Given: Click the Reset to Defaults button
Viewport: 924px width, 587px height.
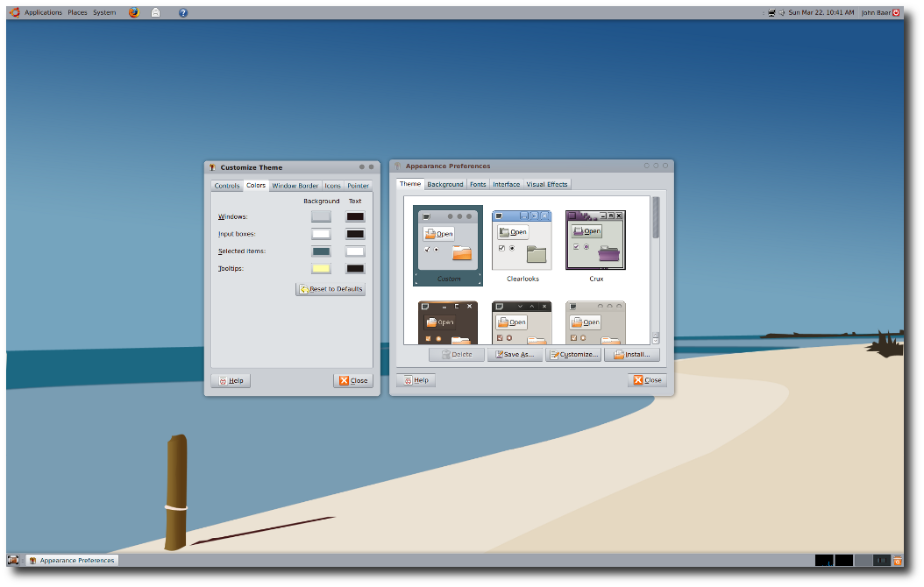Looking at the screenshot, I should (331, 289).
